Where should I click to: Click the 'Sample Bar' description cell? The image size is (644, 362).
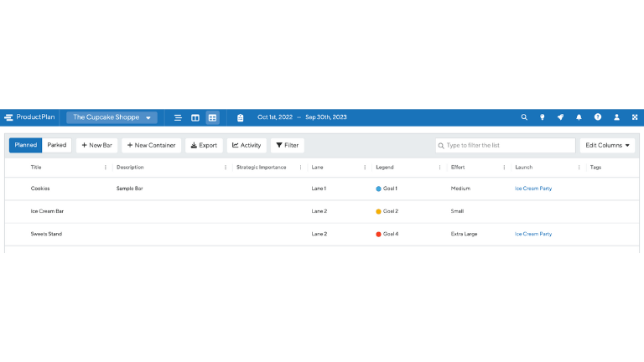(x=130, y=189)
